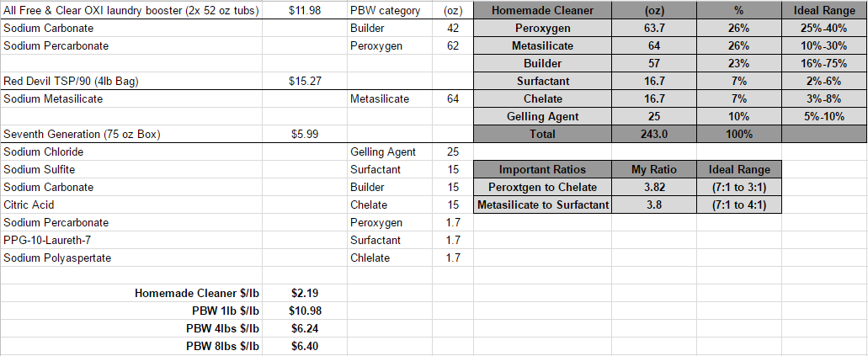Select the $11.98 price cell

point(305,10)
